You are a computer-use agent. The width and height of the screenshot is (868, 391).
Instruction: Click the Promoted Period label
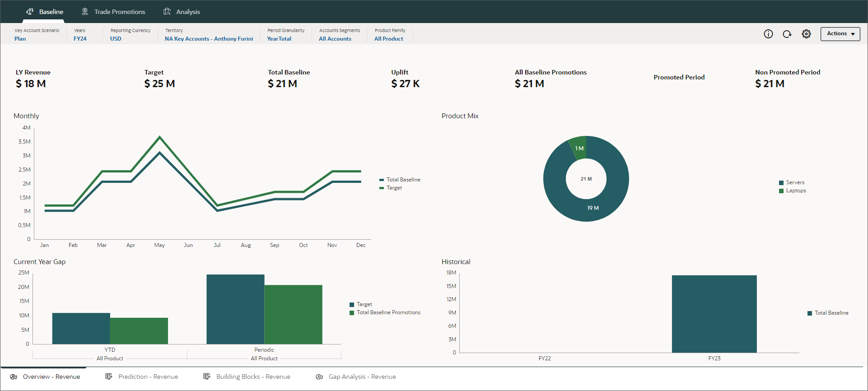click(679, 77)
